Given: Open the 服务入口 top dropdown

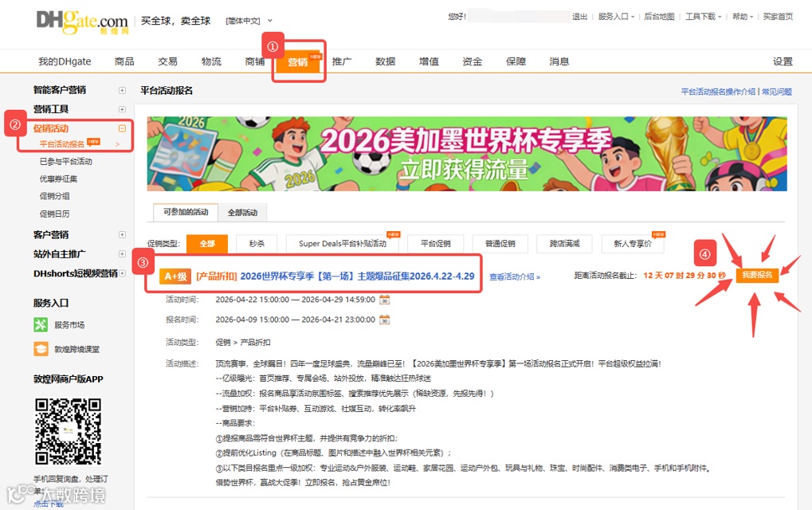Looking at the screenshot, I should [x=616, y=17].
